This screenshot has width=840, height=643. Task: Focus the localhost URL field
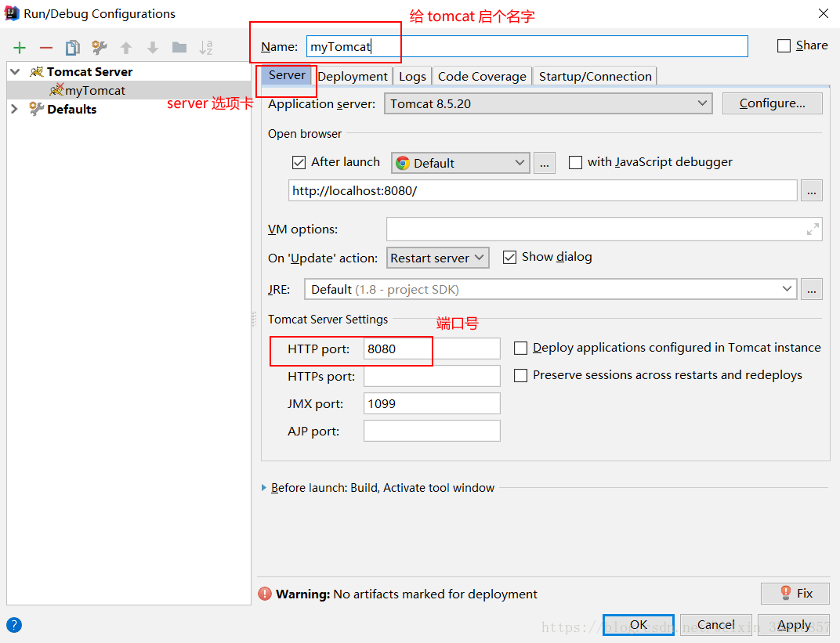click(x=542, y=190)
